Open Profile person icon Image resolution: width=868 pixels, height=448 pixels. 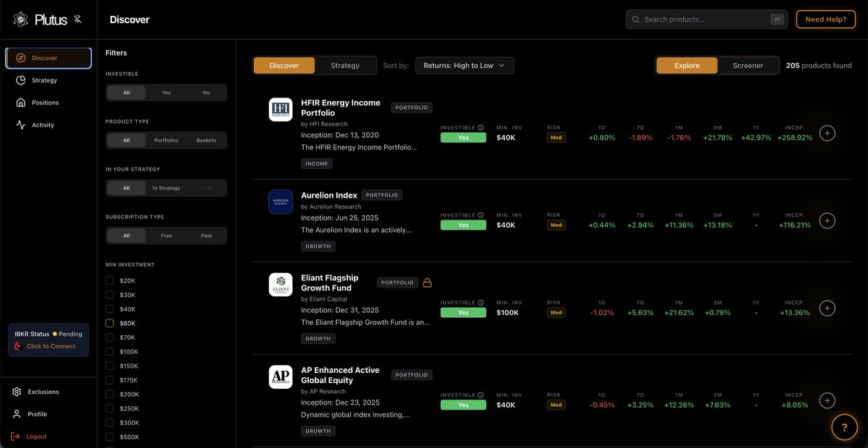tap(17, 414)
